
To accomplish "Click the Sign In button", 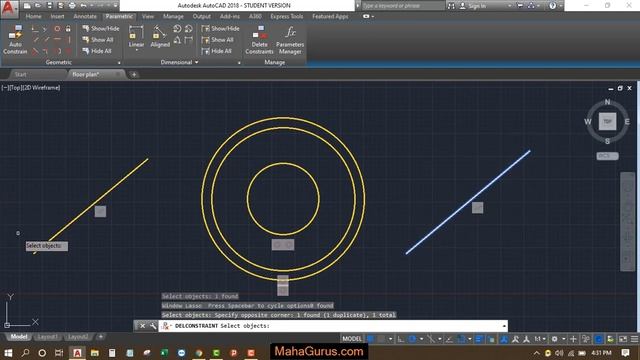I will pos(473,6).
